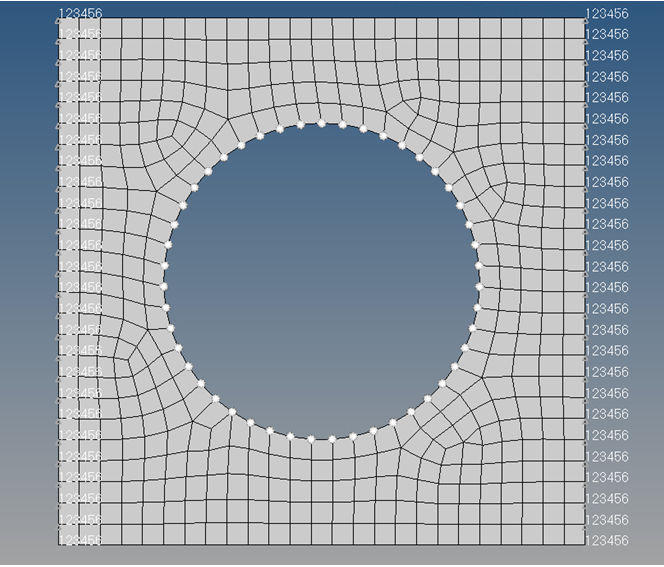This screenshot has height=567, width=664.
Task: Pick the topmost white node on the hole edge
Action: click(321, 124)
